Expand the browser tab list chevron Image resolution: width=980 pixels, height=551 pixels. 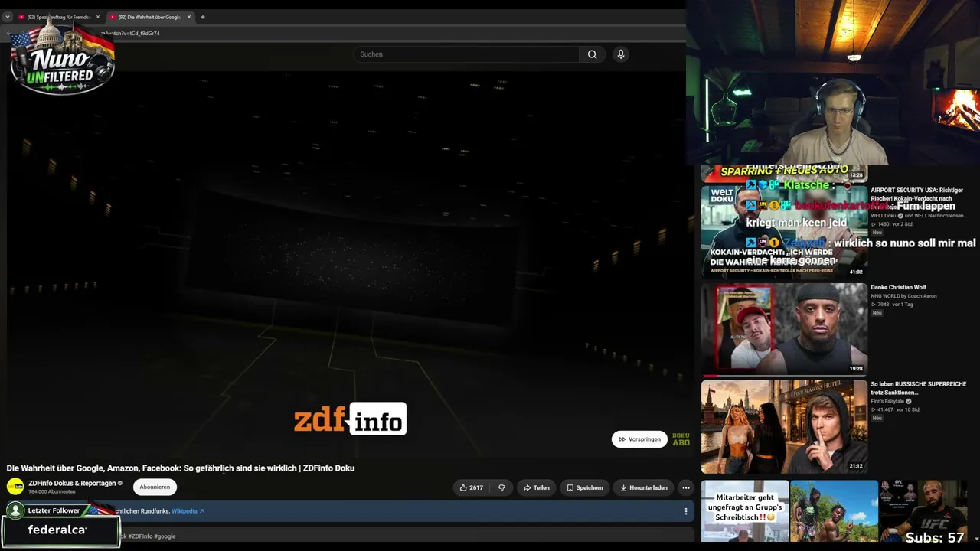point(8,17)
